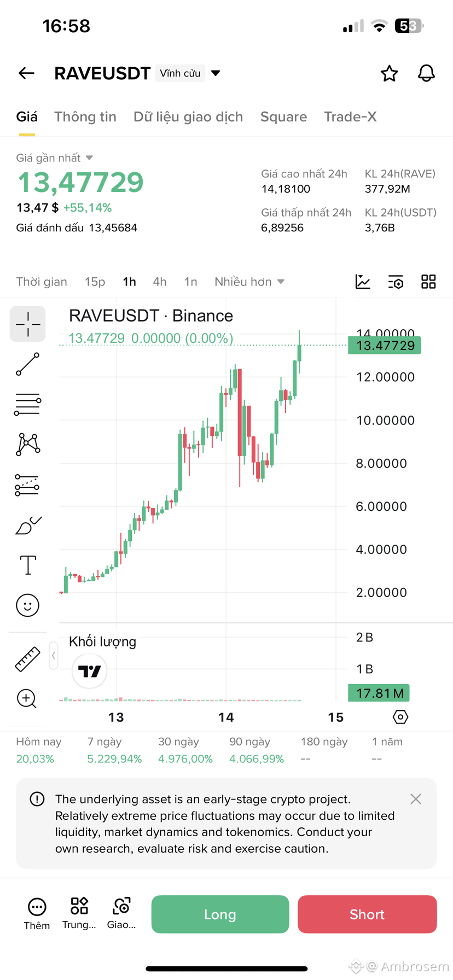
Task: Select the 1h timeframe
Action: pos(129,282)
